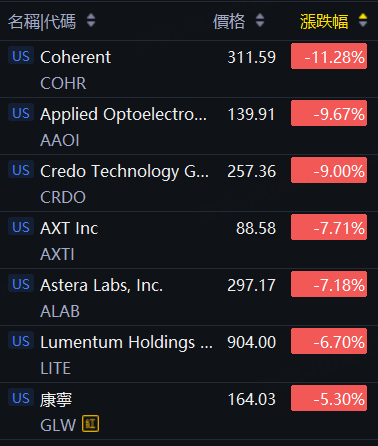Click the -11.28% change badge
Screen dimensions: 378x446
pyautogui.click(x=329, y=56)
